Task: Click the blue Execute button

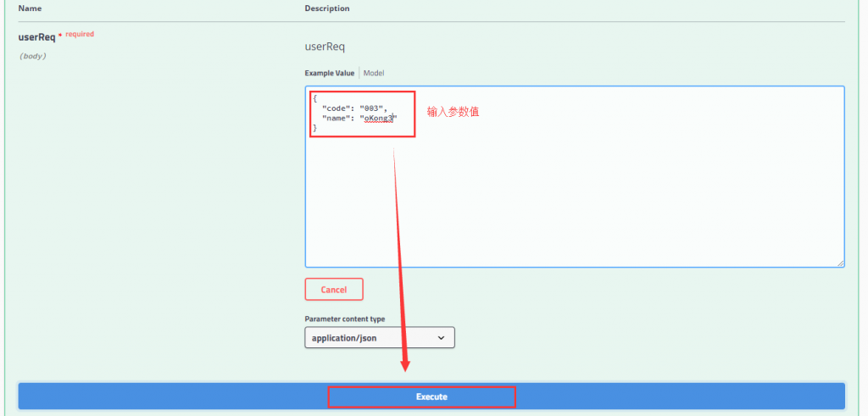Action: 431,397
